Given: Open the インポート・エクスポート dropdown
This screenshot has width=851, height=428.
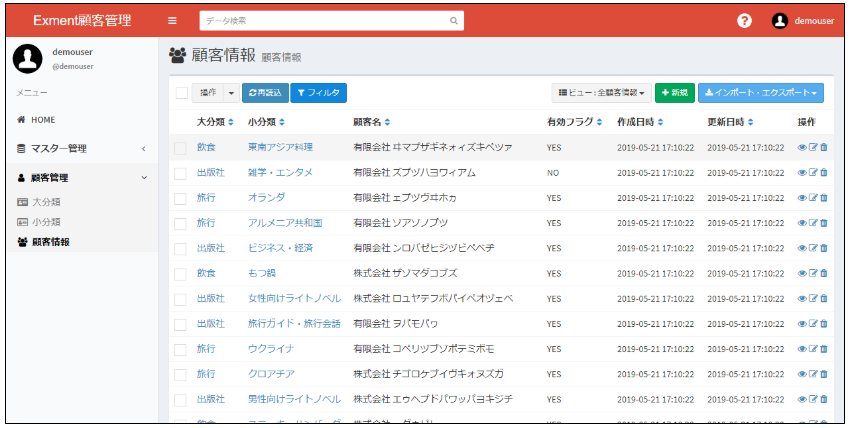Looking at the screenshot, I should [761, 93].
